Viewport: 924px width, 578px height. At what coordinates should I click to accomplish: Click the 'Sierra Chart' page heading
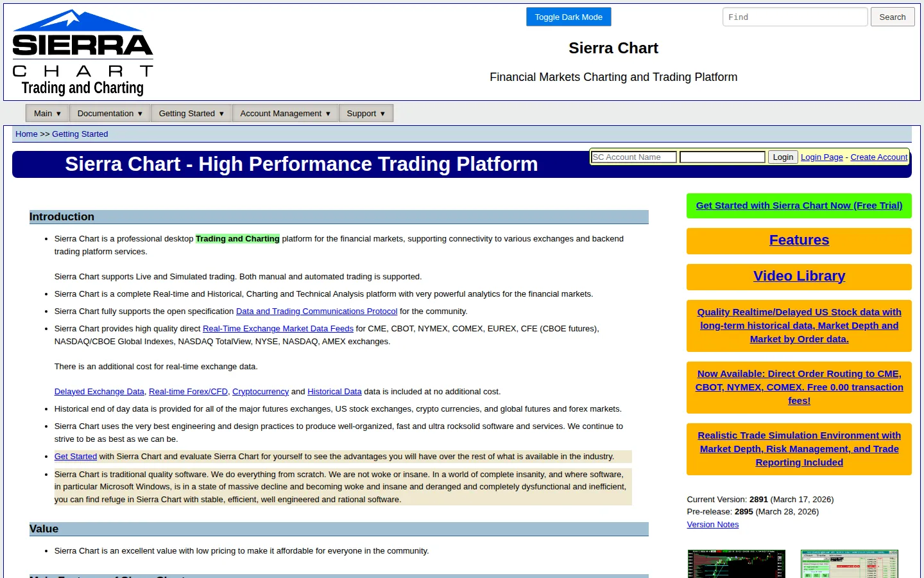(x=613, y=48)
